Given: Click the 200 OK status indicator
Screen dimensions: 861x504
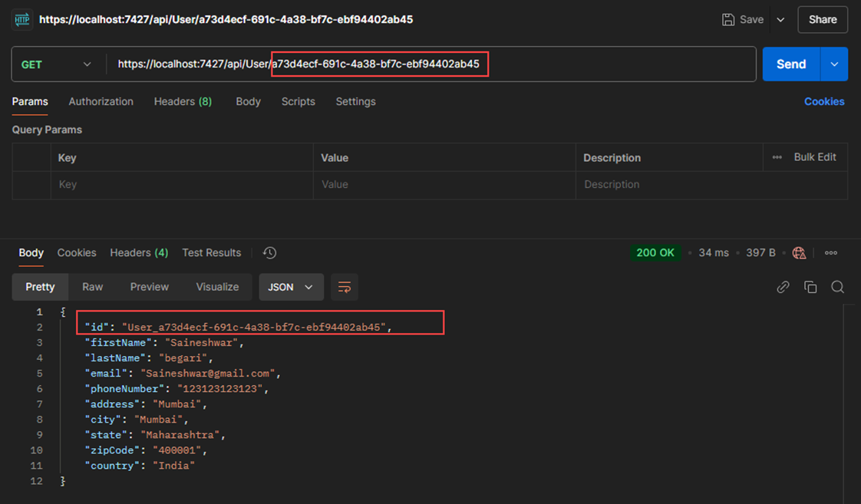Looking at the screenshot, I should click(656, 252).
